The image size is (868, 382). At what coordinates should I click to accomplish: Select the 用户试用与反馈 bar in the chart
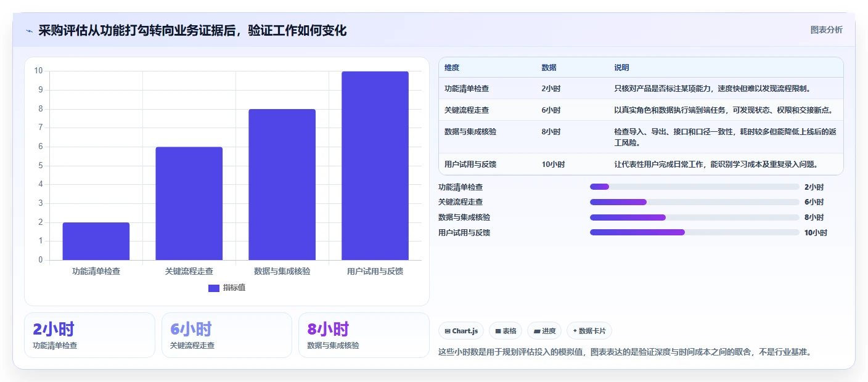375,166
